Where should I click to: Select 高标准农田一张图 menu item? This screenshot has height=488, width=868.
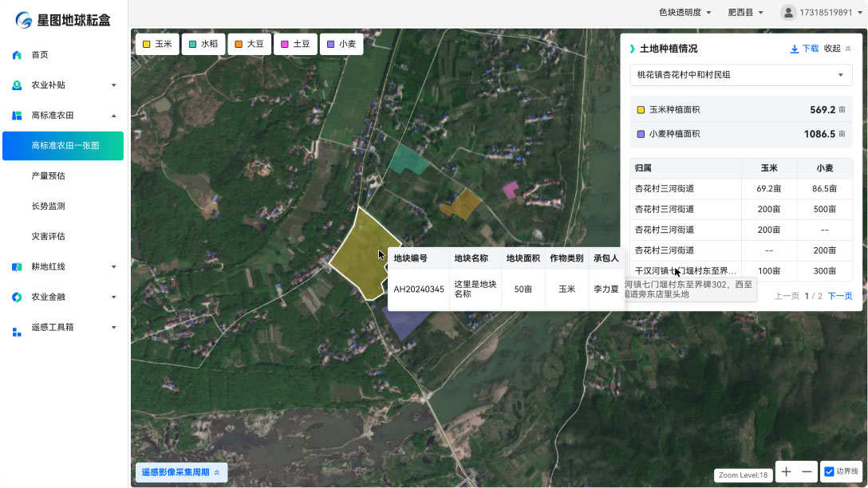63,145
